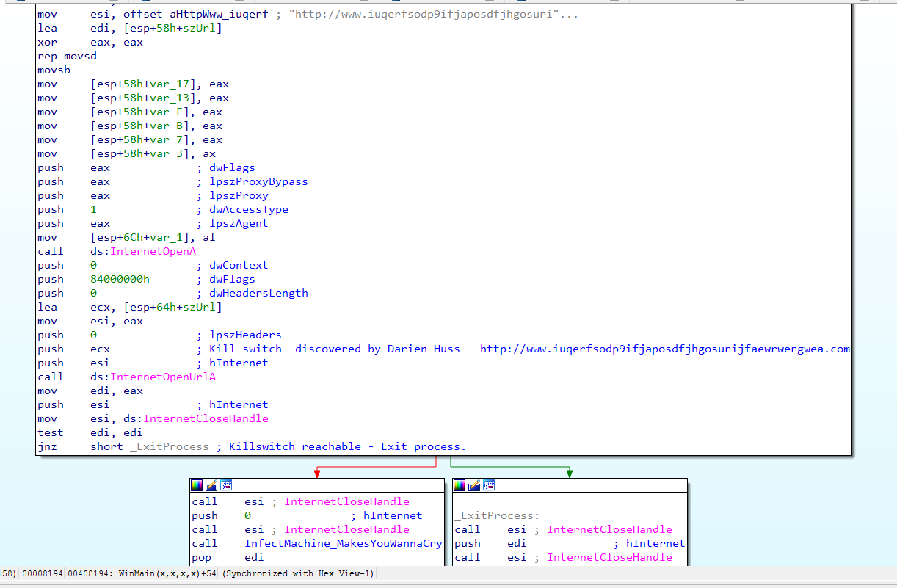This screenshot has width=897, height=588.
Task: Open node color picker on _ExitProcess block
Action: point(460,485)
